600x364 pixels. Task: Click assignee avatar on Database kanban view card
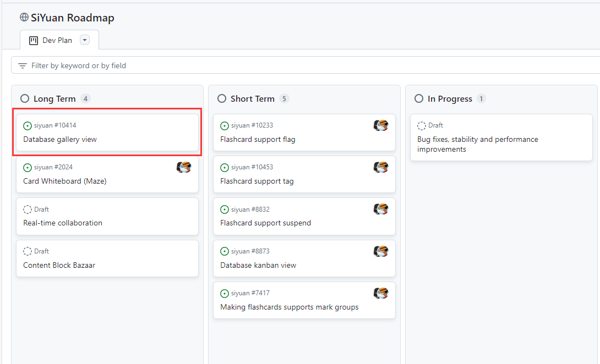click(381, 251)
